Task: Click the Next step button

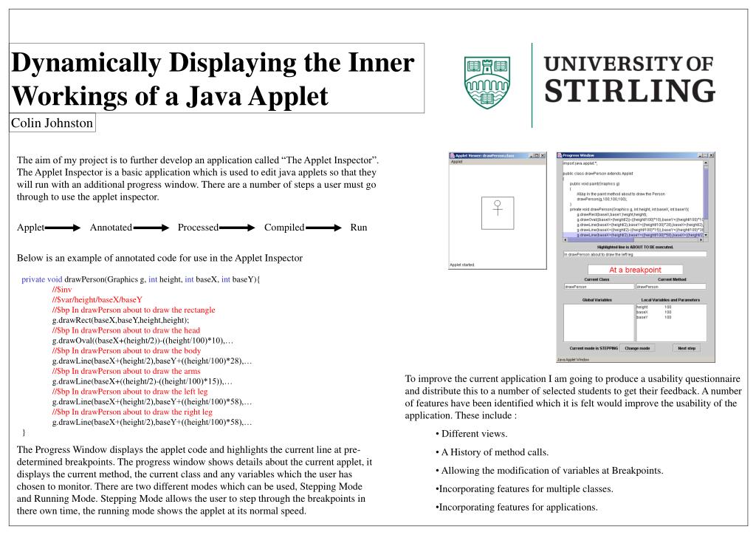Action: 687,348
